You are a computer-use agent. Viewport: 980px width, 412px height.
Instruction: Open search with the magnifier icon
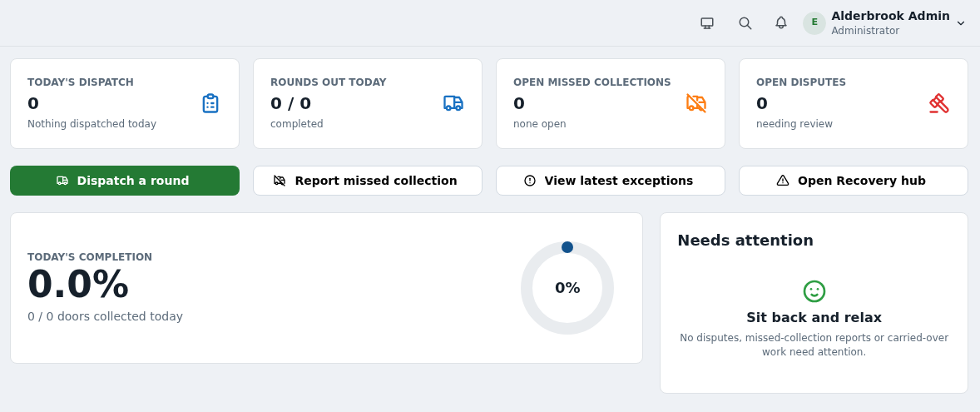[x=745, y=23]
